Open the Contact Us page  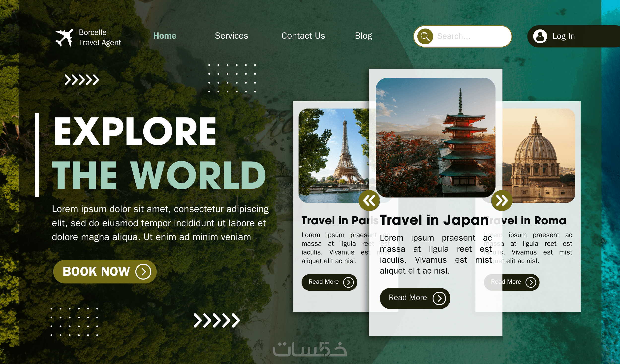(303, 36)
